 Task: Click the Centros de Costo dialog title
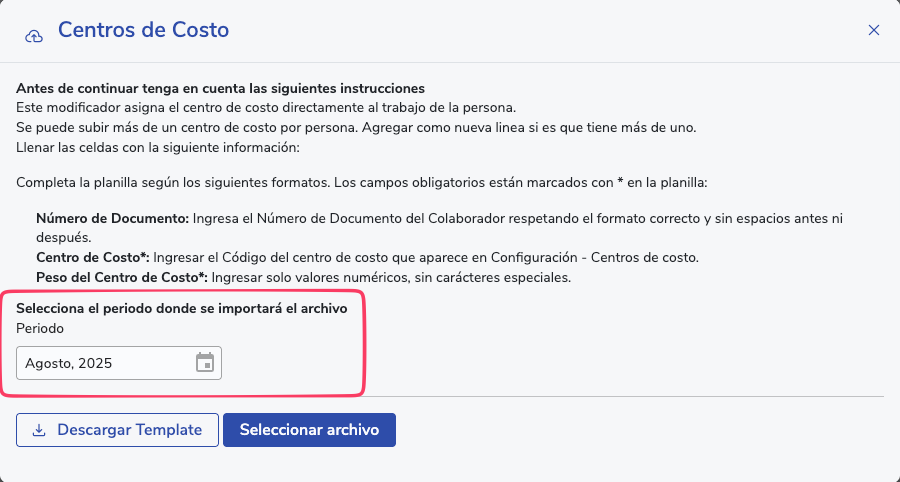(143, 30)
